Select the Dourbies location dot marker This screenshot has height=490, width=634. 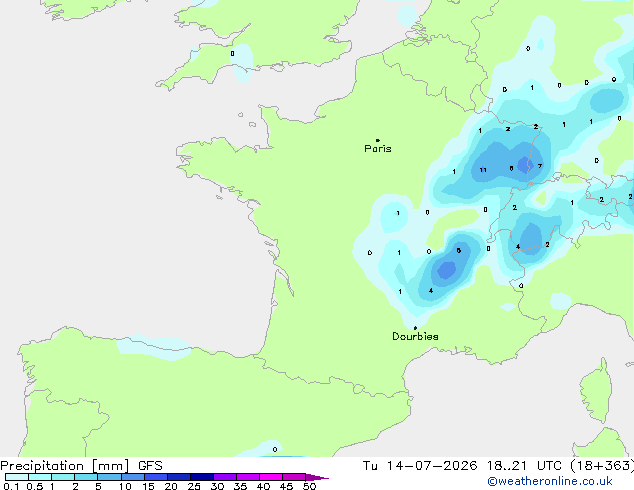pos(415,328)
